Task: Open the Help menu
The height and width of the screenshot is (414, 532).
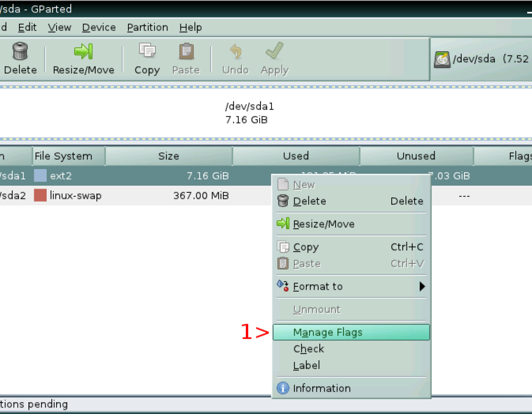Action: coord(190,27)
